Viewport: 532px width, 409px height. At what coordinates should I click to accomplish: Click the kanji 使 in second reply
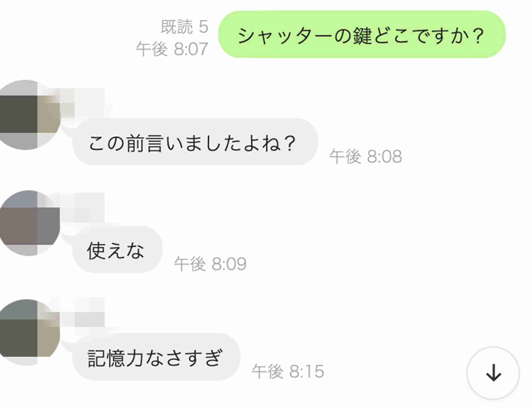tap(96, 250)
